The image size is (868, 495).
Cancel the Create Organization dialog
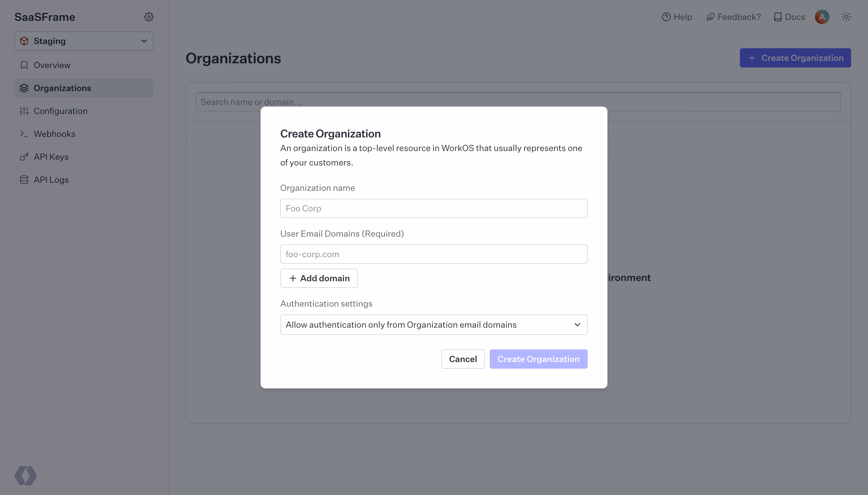[x=463, y=359]
